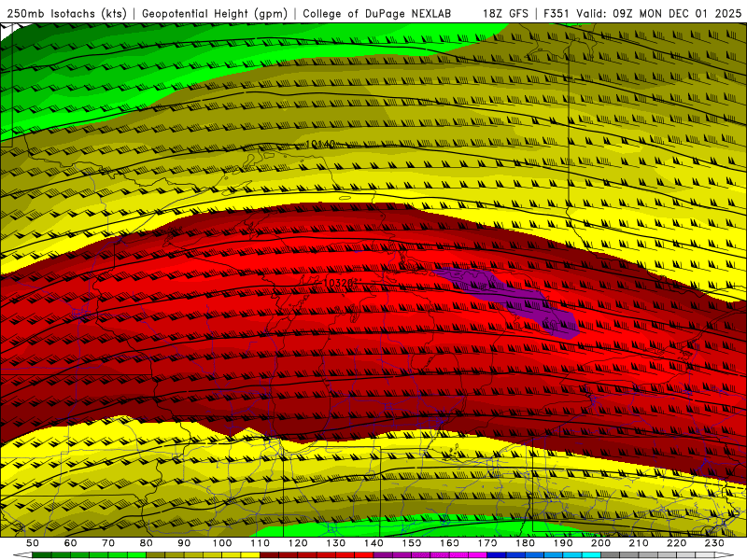This screenshot has width=747, height=560.
Task: Click the 180 knot colorbar label
Action: (526, 543)
